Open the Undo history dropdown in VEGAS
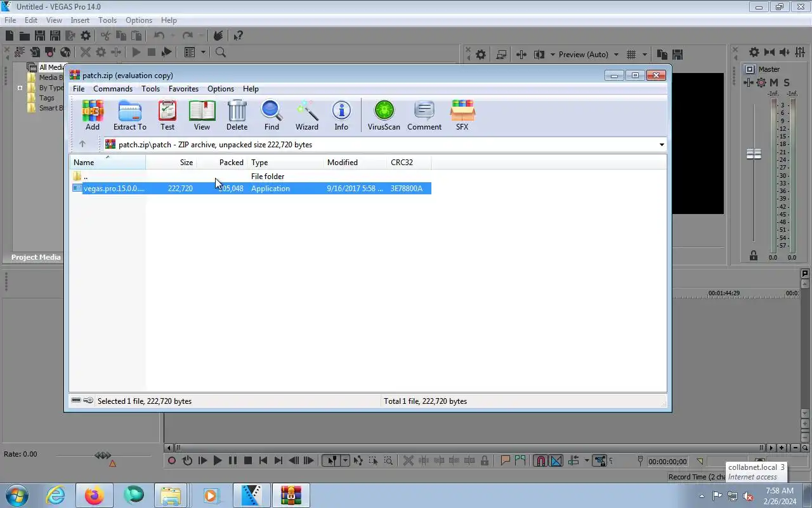The height and width of the screenshot is (508, 812). pyautogui.click(x=173, y=36)
